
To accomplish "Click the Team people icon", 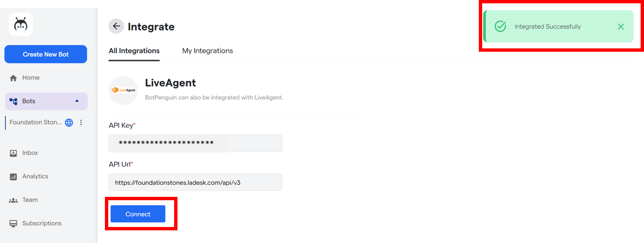I will tap(13, 200).
